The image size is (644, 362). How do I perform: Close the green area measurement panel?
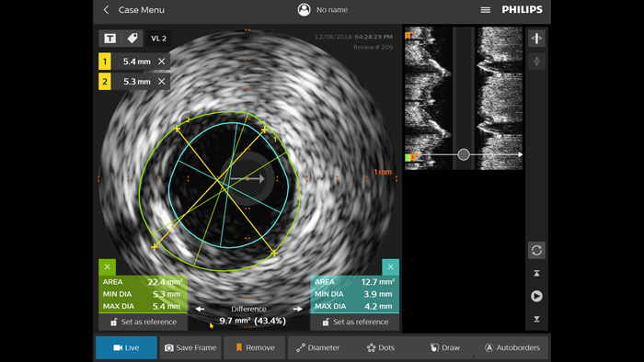pos(108,266)
